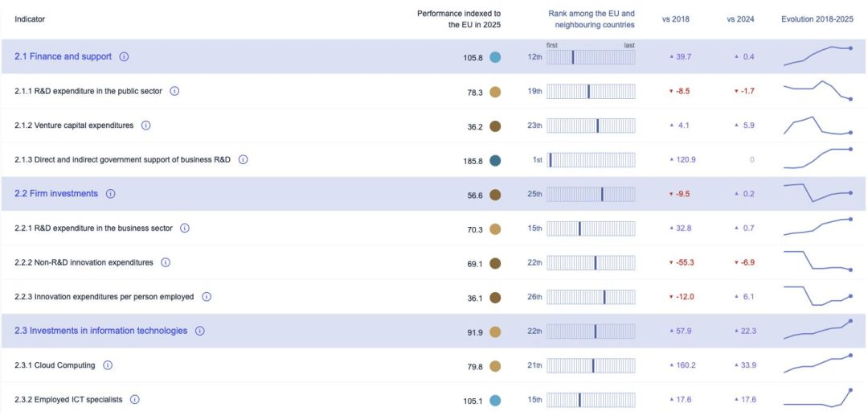Open 2.3 Investments in information technologies
The width and height of the screenshot is (868, 416).
pyautogui.click(x=101, y=331)
